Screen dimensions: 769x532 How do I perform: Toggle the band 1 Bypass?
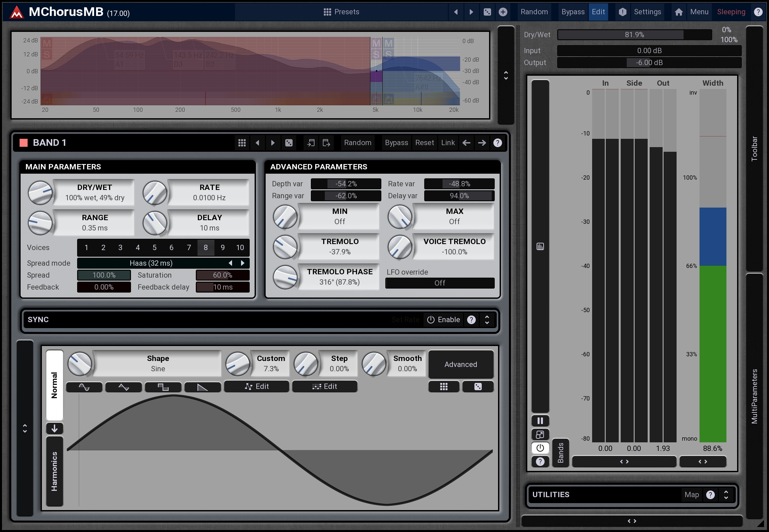396,143
